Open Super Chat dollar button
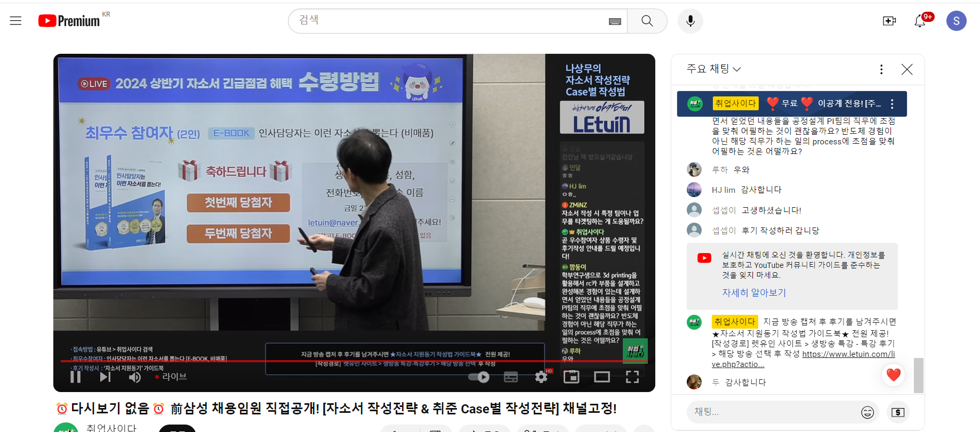 pos(898,412)
